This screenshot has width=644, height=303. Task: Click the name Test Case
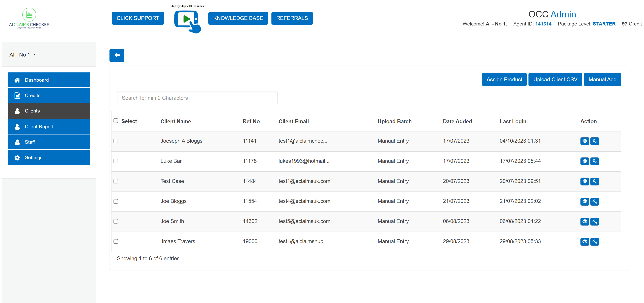coord(172,181)
